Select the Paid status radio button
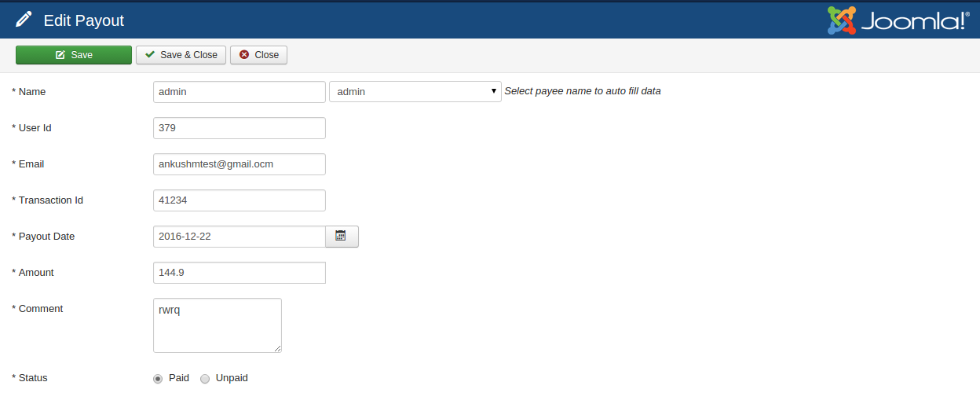980x404 pixels. coord(158,379)
